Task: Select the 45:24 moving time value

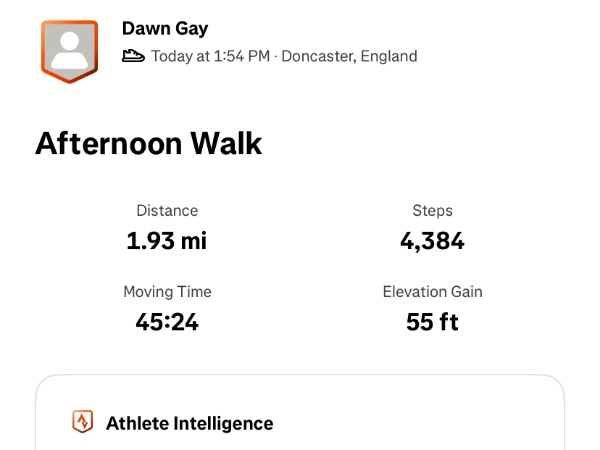Action: tap(167, 321)
